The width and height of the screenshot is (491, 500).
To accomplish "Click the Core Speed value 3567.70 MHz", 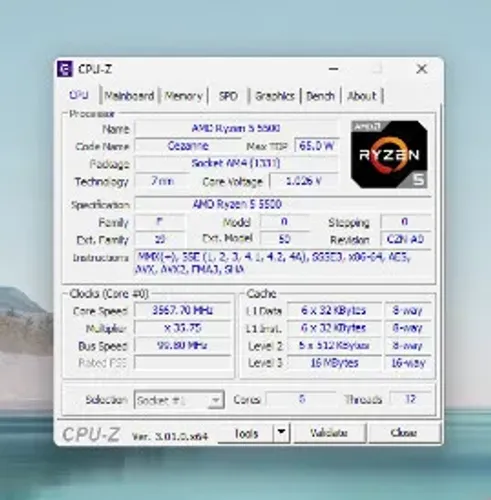I will click(182, 310).
